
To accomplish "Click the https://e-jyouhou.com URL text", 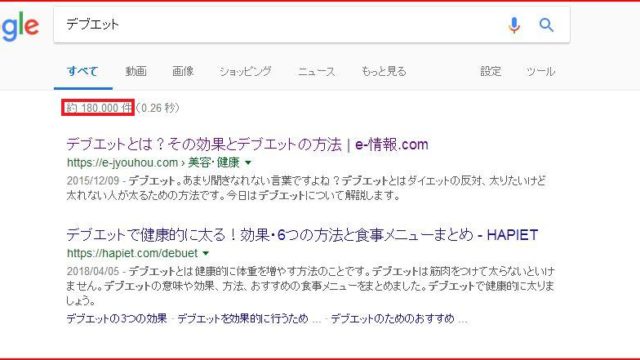I will (153, 162).
